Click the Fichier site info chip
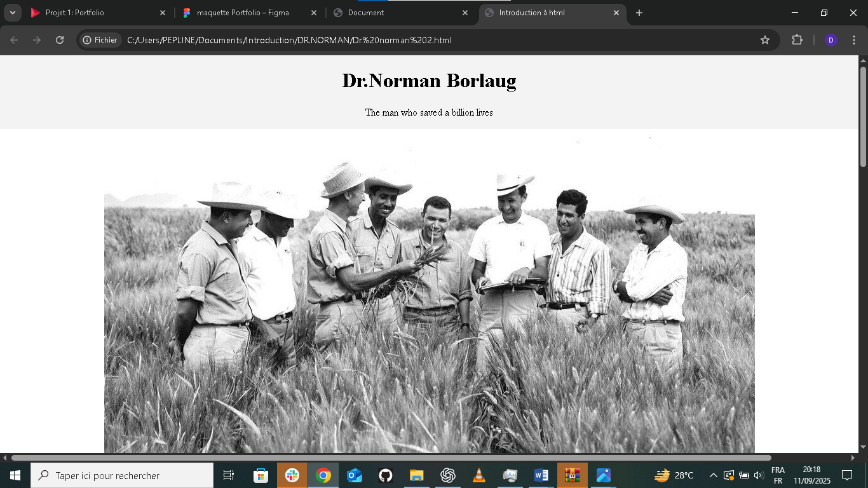868x488 pixels. (100, 40)
